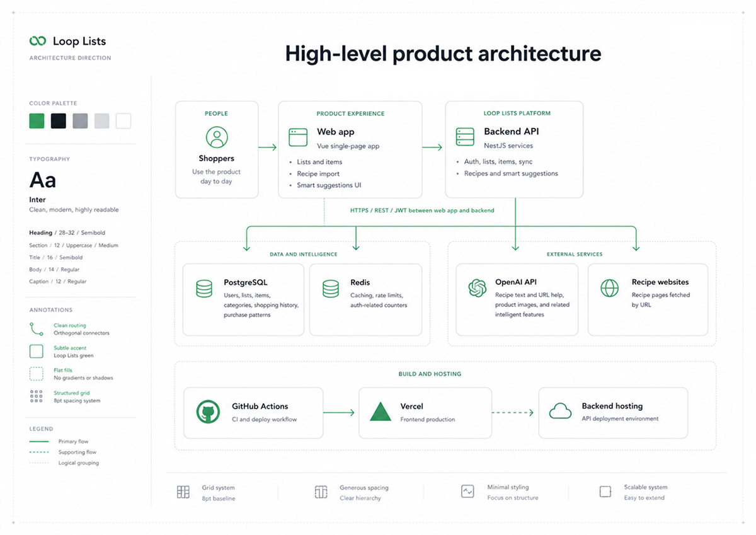Screen dimensions: 756x535
Task: Click the Clean routing connector icon
Action: pos(37,329)
